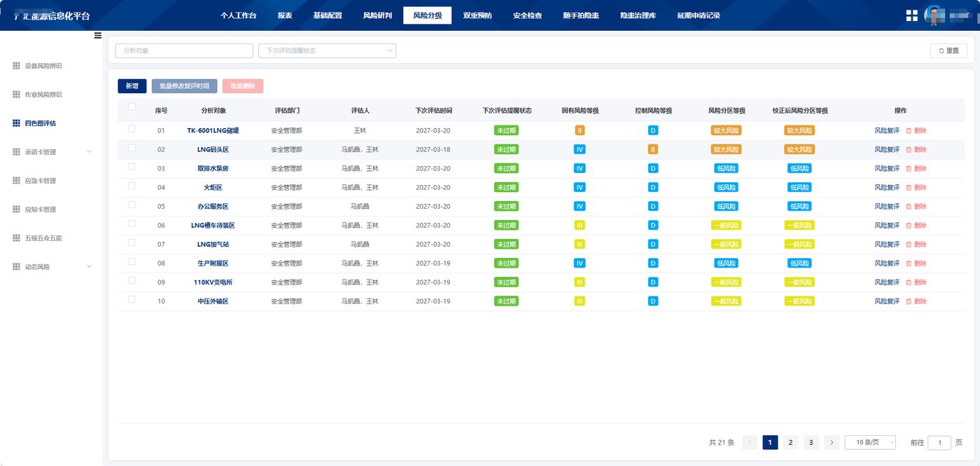Open the 隐患治理库 tab
Screen dimensions: 980x466
(638, 15)
